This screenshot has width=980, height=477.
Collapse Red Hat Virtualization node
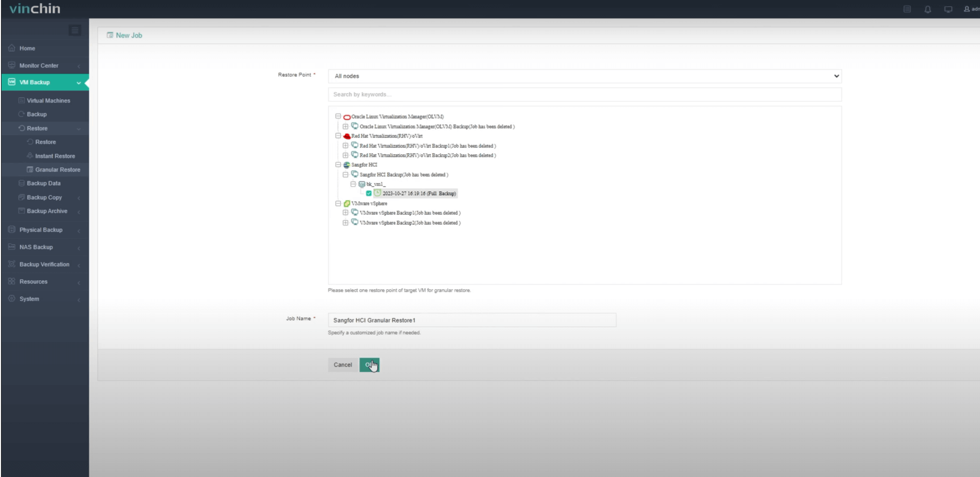click(x=338, y=136)
